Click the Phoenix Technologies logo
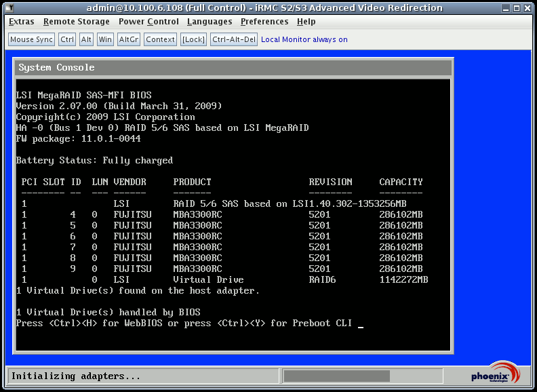Screen dimensions: 537x392 [495, 372]
